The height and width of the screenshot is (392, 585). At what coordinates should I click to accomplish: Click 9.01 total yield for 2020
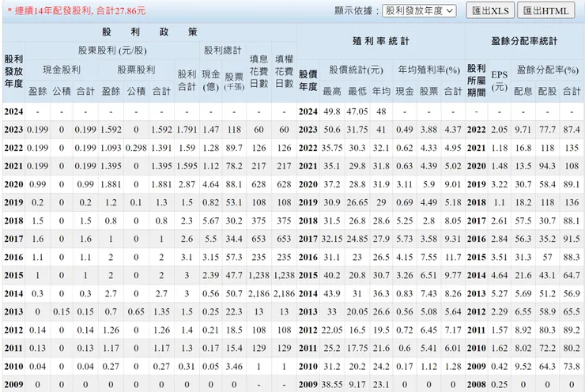click(x=452, y=184)
